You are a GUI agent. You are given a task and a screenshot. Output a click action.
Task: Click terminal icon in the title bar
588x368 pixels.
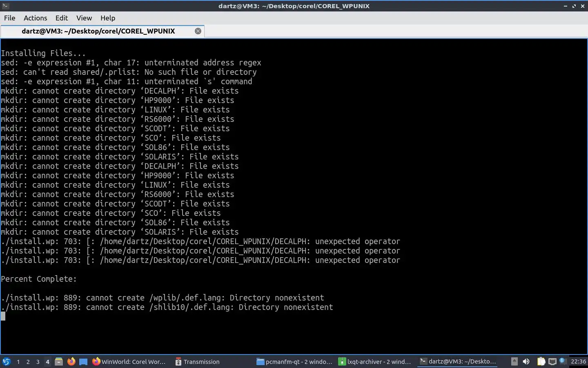click(5, 6)
